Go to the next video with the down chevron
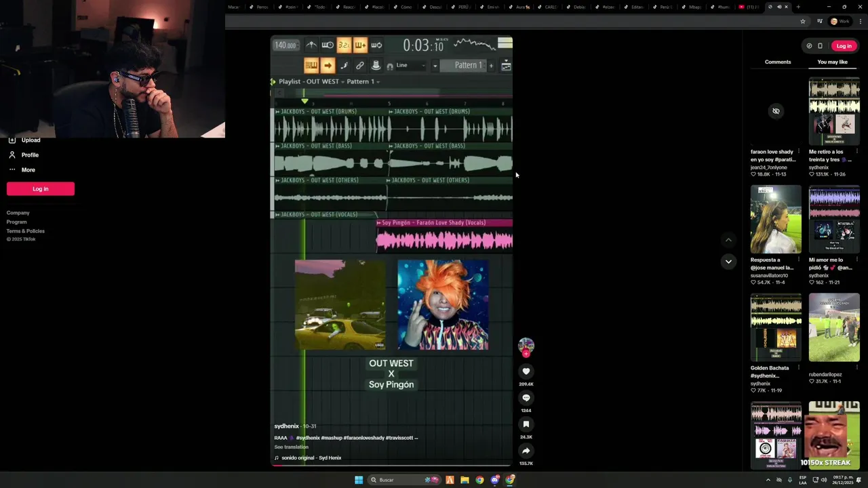The height and width of the screenshot is (488, 868). (728, 262)
